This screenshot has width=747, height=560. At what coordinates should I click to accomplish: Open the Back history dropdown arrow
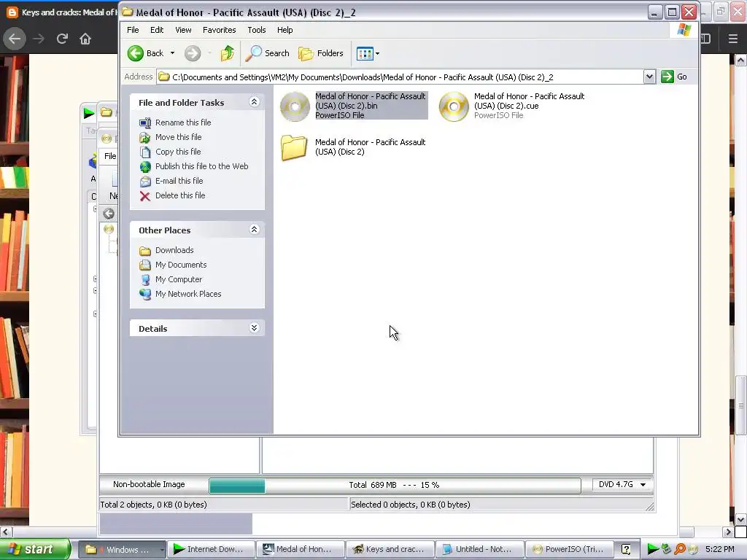click(x=172, y=53)
